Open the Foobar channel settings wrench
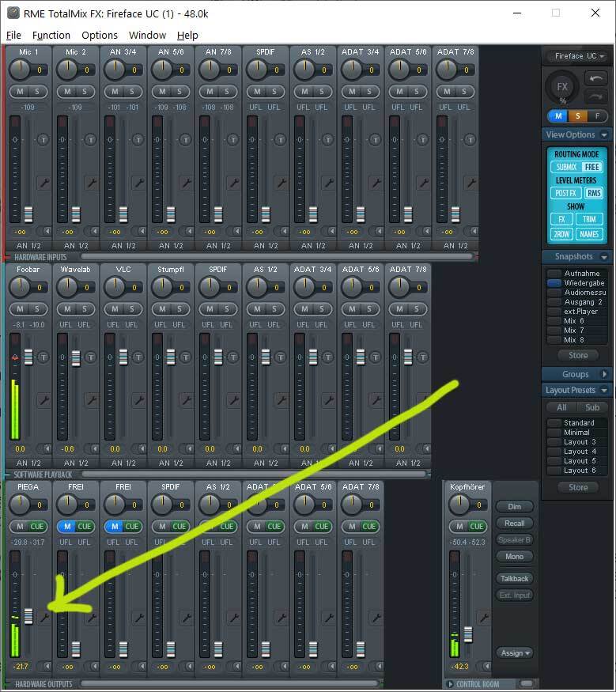616x692 pixels. click(x=44, y=401)
